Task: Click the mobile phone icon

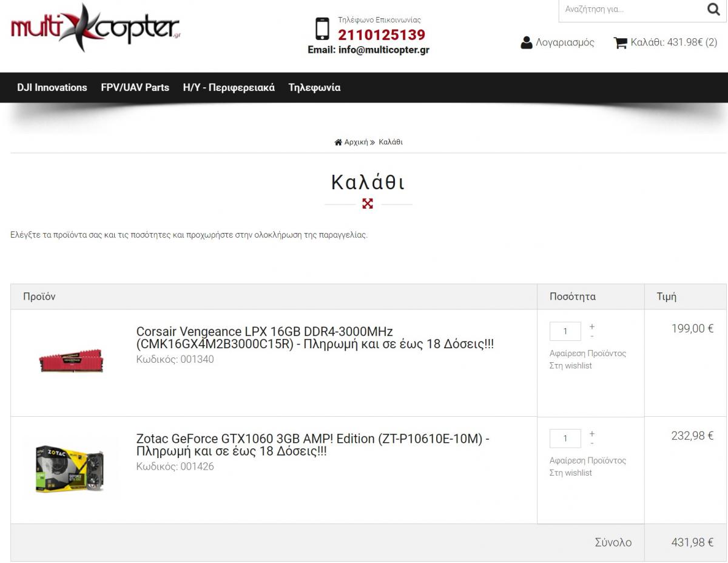Action: [x=322, y=29]
